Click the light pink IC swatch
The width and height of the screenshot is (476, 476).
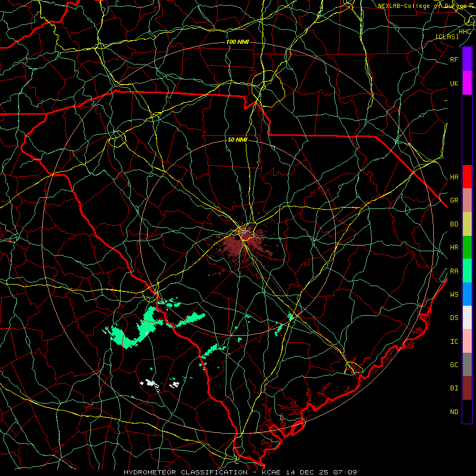[467, 341]
